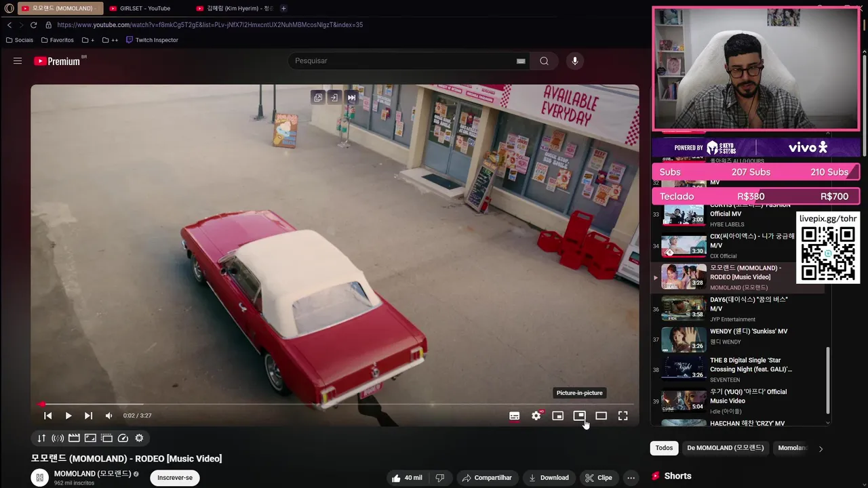Reload the page with the refresh icon
This screenshot has width=868, height=488.
click(x=33, y=25)
